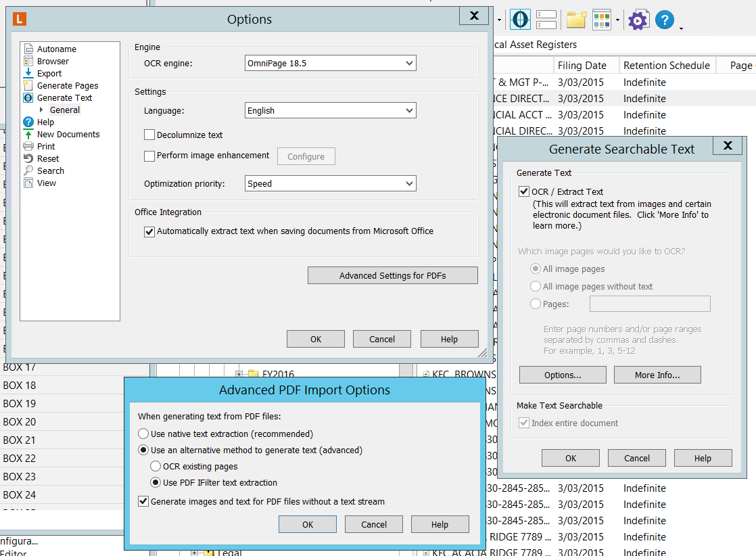This screenshot has height=556, width=756.
Task: Click the purple gear workflow icon
Action: [x=638, y=20]
